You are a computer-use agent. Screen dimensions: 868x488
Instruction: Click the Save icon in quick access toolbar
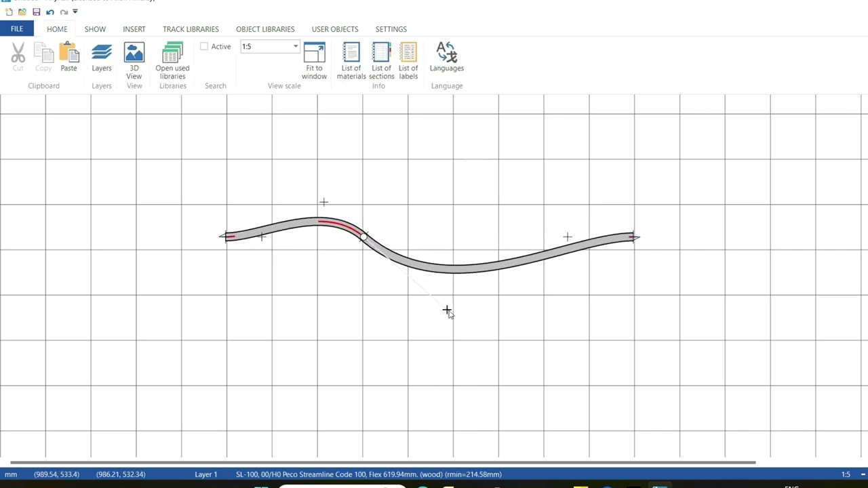[37, 12]
